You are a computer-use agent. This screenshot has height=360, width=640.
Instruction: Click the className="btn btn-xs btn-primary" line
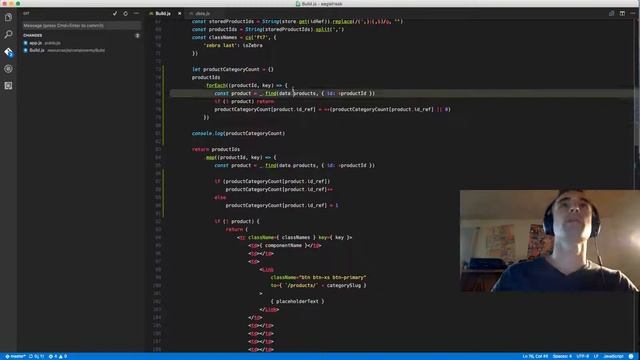318,278
